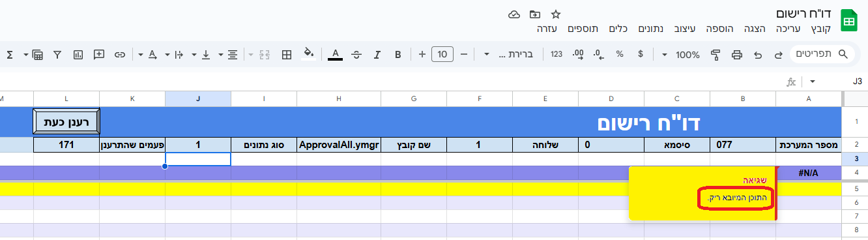Screen dimensions: 868x240
Task: Open the 123 more number formats
Action: point(556,54)
